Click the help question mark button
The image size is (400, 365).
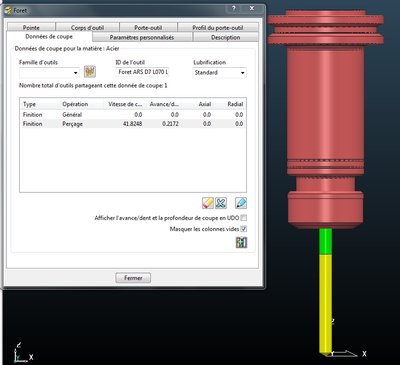click(234, 8)
